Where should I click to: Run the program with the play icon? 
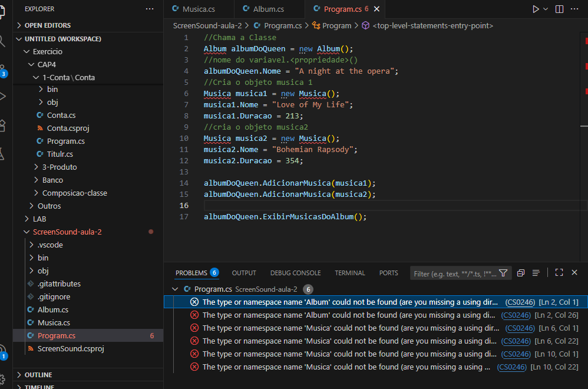pos(535,9)
